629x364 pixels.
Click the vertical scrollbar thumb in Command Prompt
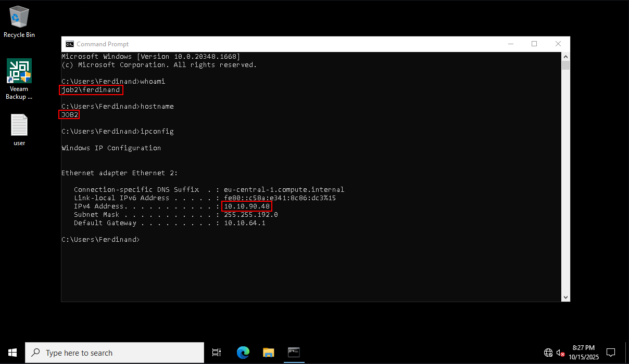565,65
